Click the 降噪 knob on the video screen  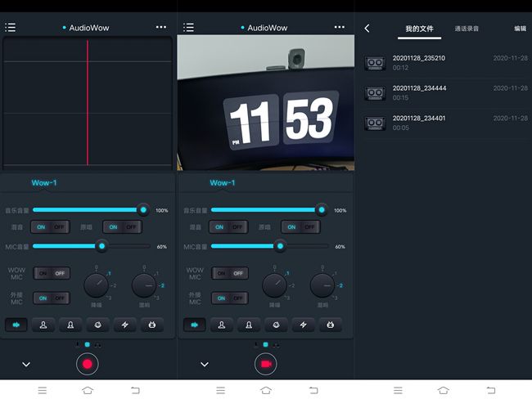(x=274, y=285)
